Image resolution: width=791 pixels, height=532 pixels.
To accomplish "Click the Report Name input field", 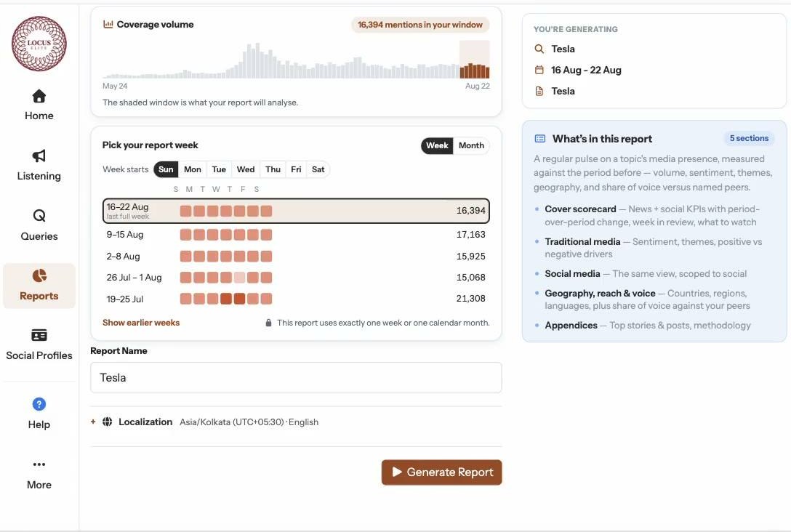I will 296,378.
